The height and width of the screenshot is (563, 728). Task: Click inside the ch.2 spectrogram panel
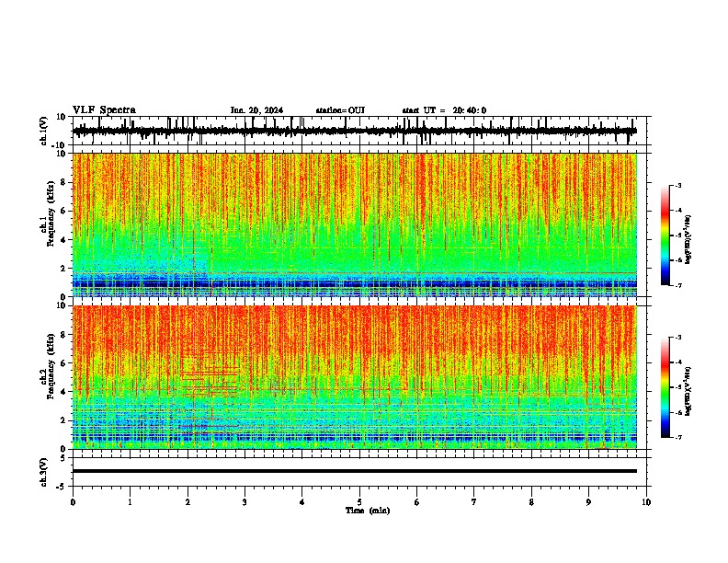pos(355,377)
